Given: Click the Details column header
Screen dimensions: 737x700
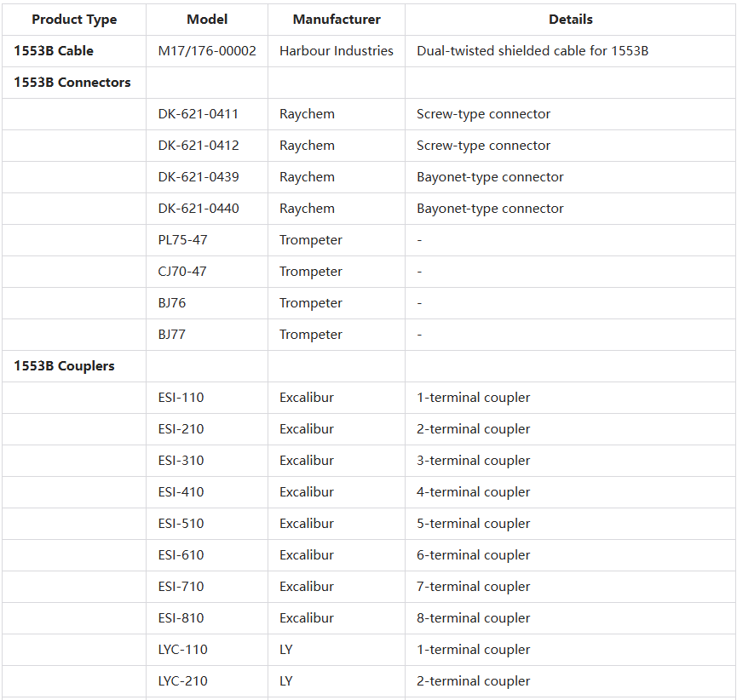Looking at the screenshot, I should coord(570,20).
